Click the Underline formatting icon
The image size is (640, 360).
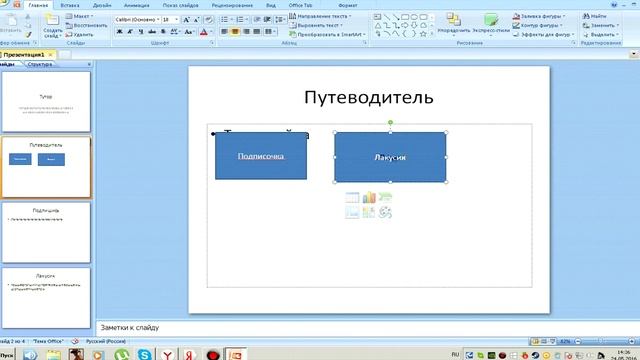point(141,31)
